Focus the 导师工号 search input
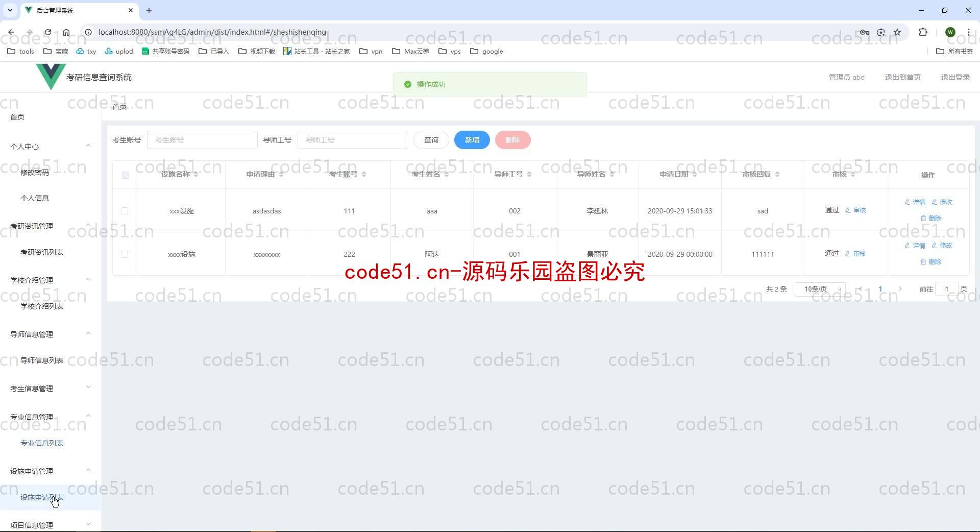The image size is (980, 532). [353, 140]
